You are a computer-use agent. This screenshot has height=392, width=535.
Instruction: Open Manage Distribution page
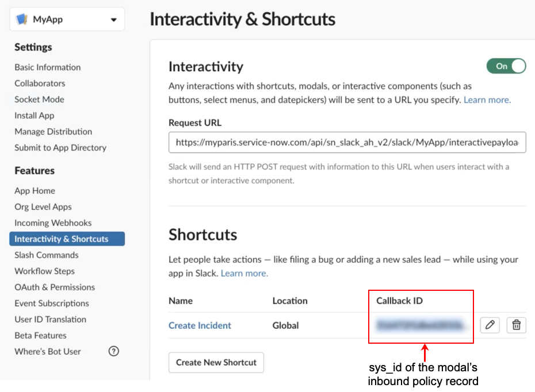[54, 132]
